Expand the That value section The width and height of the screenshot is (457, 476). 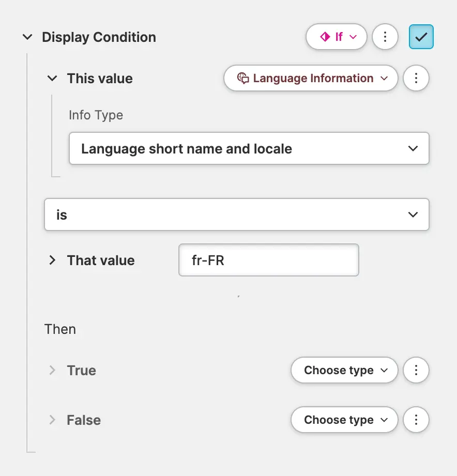[52, 260]
